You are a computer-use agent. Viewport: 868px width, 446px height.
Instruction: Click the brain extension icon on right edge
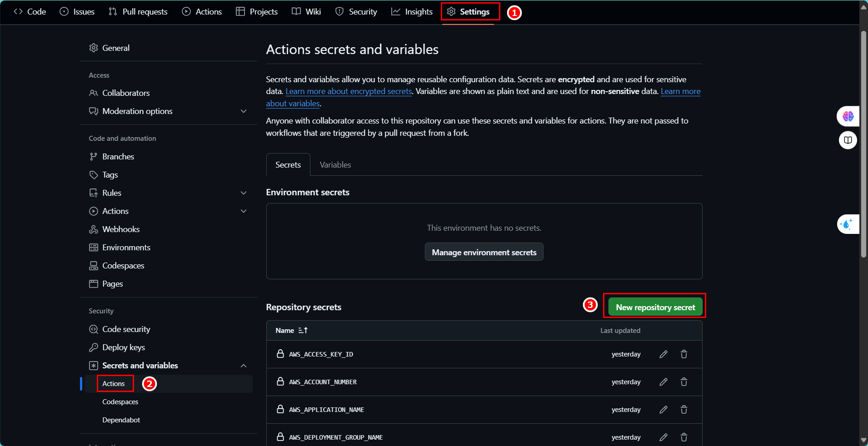click(848, 116)
